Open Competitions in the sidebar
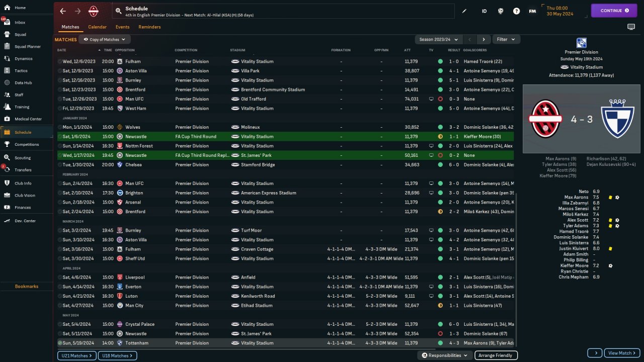Image resolution: width=644 pixels, height=362 pixels. (26, 144)
